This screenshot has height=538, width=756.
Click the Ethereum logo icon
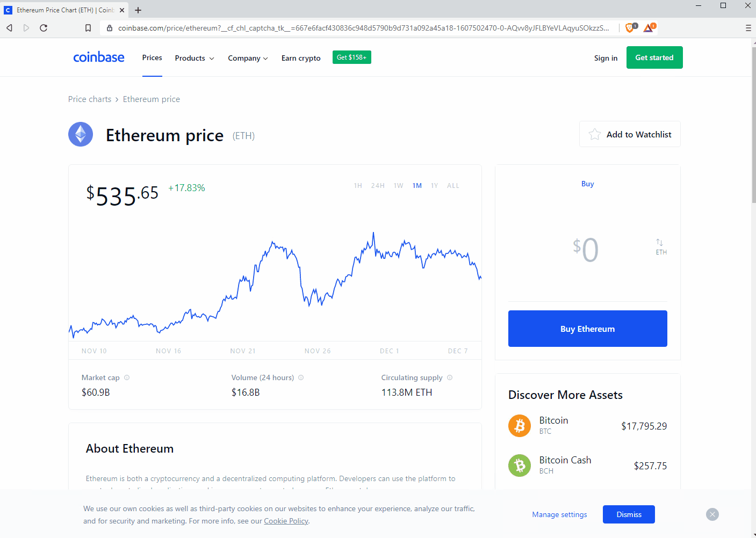(x=80, y=134)
